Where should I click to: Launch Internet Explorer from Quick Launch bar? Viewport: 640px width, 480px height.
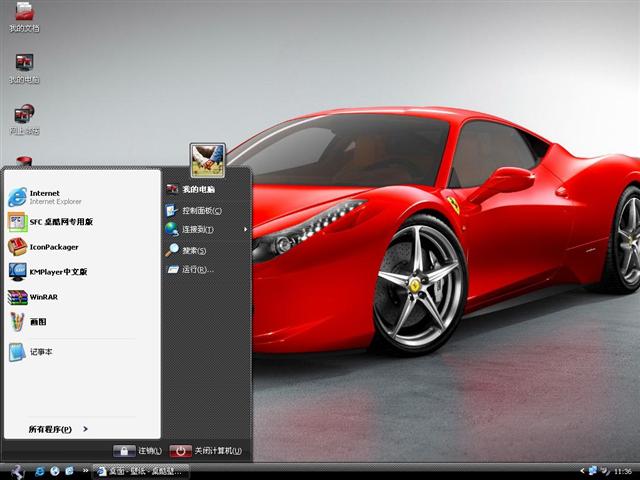tap(40, 471)
